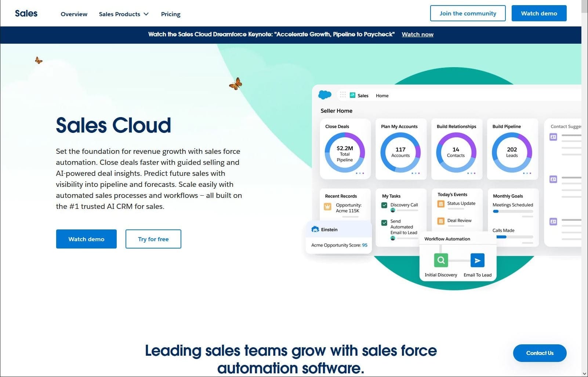Open the App Launcher grid icon
Viewport: 588px width, 377px height.
pyautogui.click(x=342, y=95)
